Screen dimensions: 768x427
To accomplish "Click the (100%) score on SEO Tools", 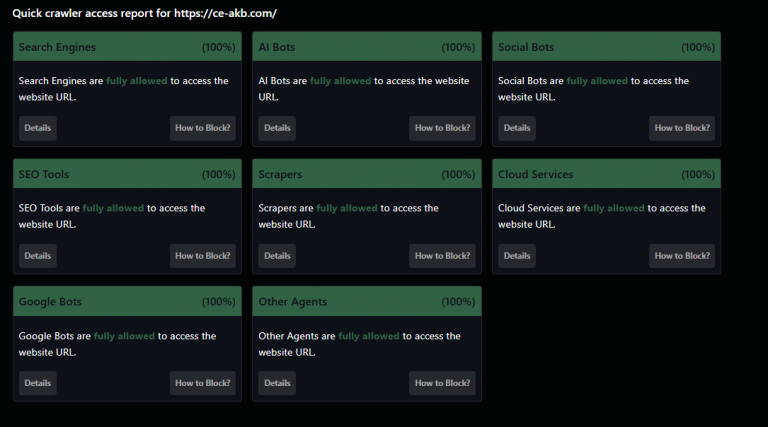I will tap(218, 175).
